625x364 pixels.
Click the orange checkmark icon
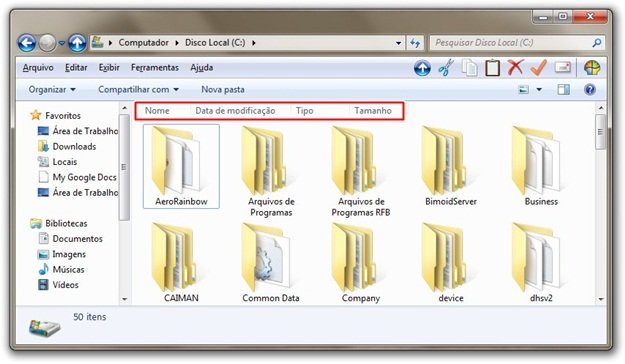pyautogui.click(x=538, y=67)
